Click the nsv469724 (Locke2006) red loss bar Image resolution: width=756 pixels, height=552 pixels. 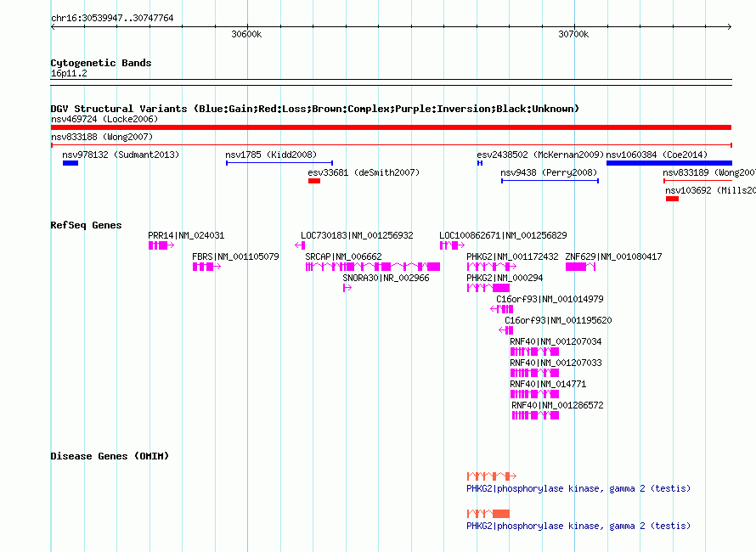(391, 127)
